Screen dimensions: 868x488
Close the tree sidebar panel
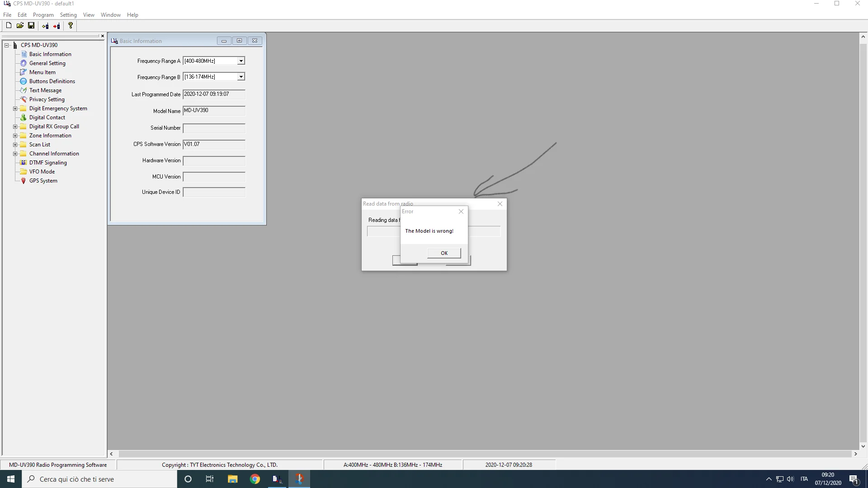pos(103,36)
